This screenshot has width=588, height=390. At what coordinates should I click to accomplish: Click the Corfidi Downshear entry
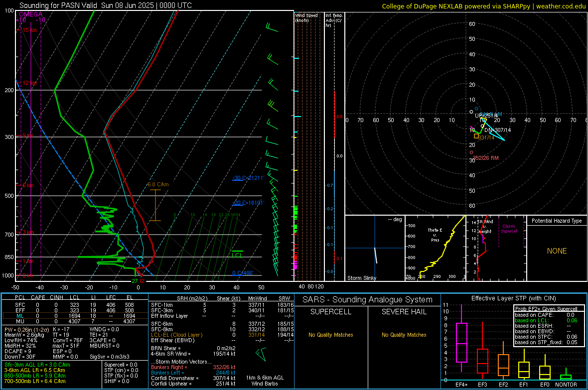coord(193,378)
